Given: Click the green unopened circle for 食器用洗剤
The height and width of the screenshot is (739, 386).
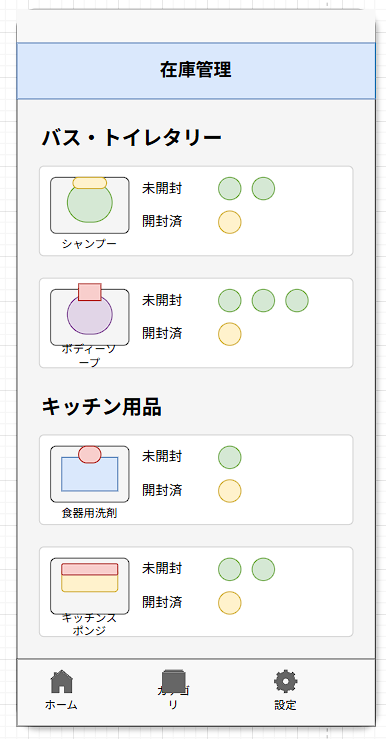Looking at the screenshot, I should tap(230, 457).
